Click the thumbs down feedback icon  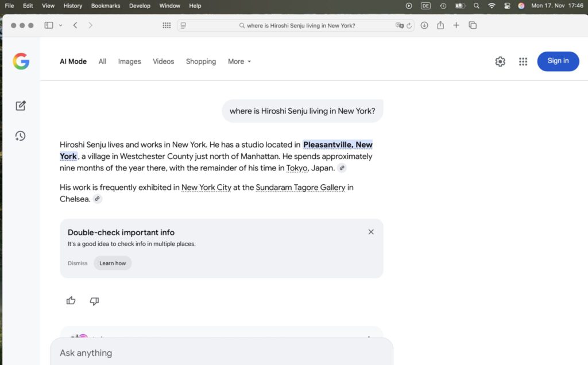click(94, 301)
